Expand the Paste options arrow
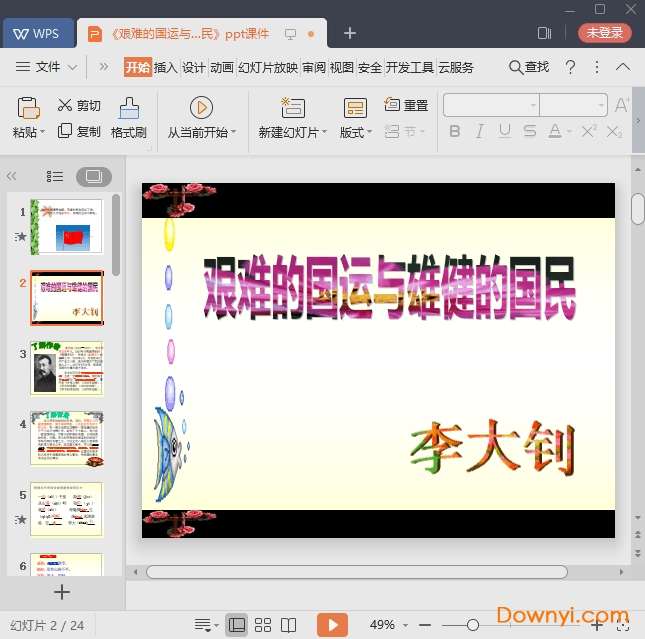This screenshot has height=639, width=645. tap(42, 132)
